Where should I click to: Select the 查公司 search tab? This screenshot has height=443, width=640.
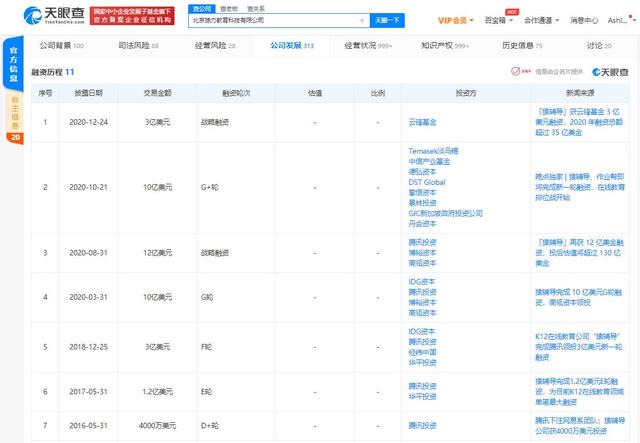(202, 9)
